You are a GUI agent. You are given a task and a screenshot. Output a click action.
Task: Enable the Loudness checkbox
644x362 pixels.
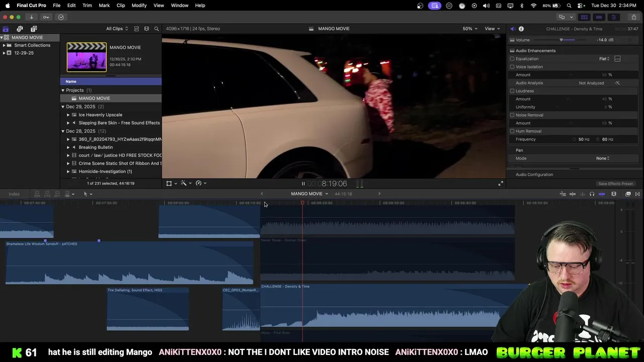(512, 91)
